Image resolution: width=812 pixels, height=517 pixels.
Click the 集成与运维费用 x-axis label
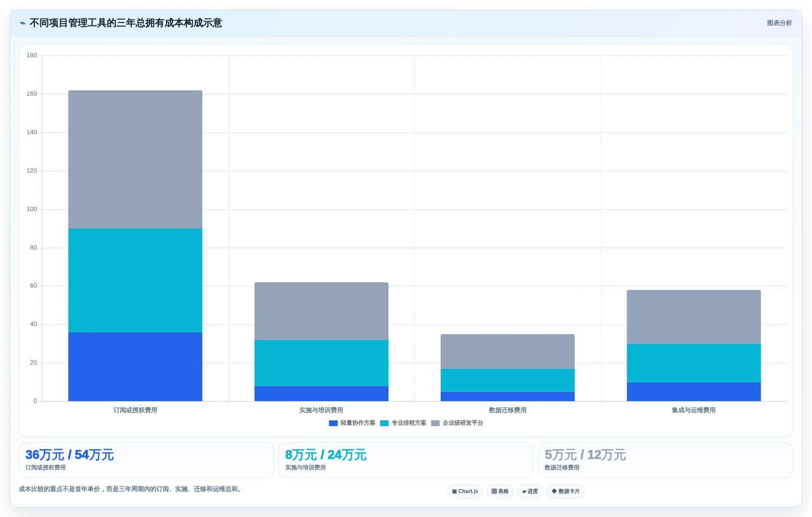[x=694, y=410]
